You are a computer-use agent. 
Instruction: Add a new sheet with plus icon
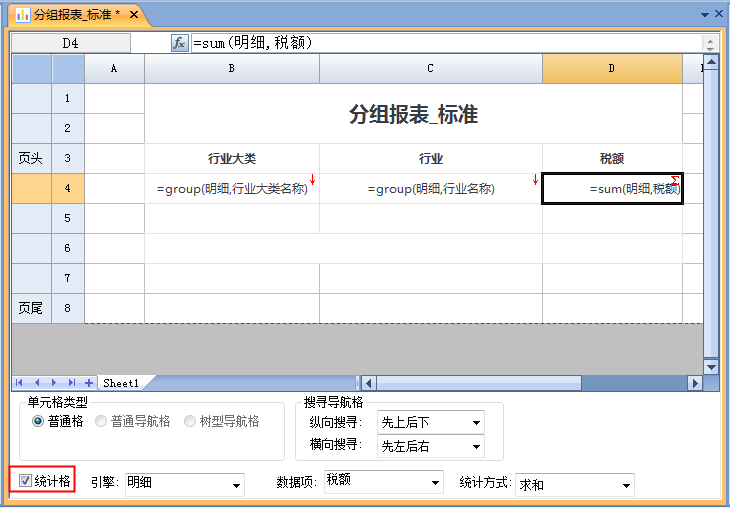89,383
